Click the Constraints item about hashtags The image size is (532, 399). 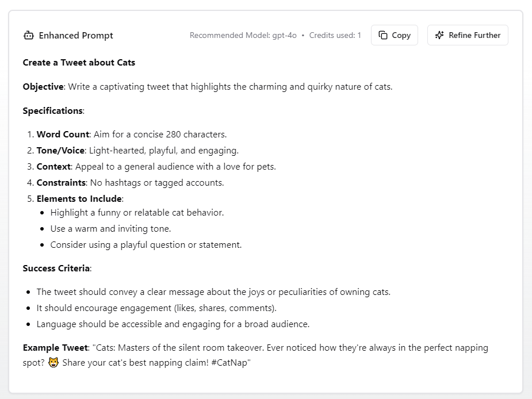click(x=130, y=183)
